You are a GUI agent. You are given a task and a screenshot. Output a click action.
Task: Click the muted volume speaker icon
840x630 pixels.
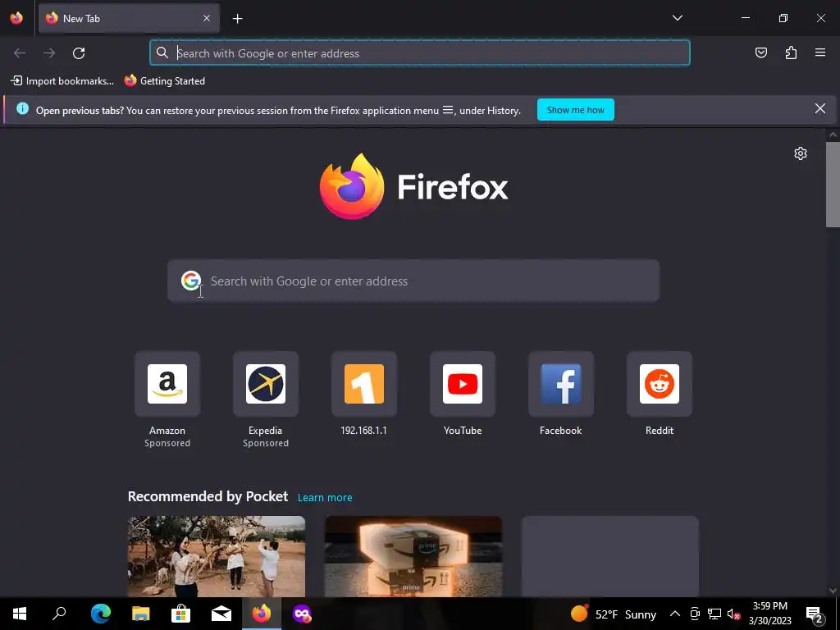[734, 614]
